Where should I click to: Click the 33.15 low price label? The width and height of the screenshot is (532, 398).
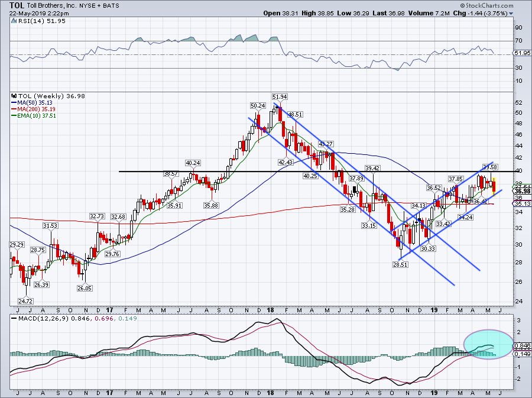(x=369, y=225)
